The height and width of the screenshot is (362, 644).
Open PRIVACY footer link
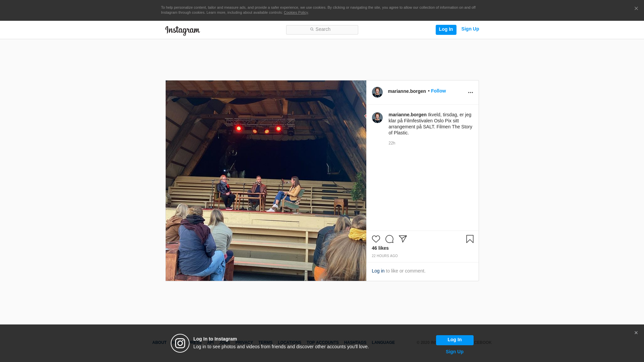(244, 343)
